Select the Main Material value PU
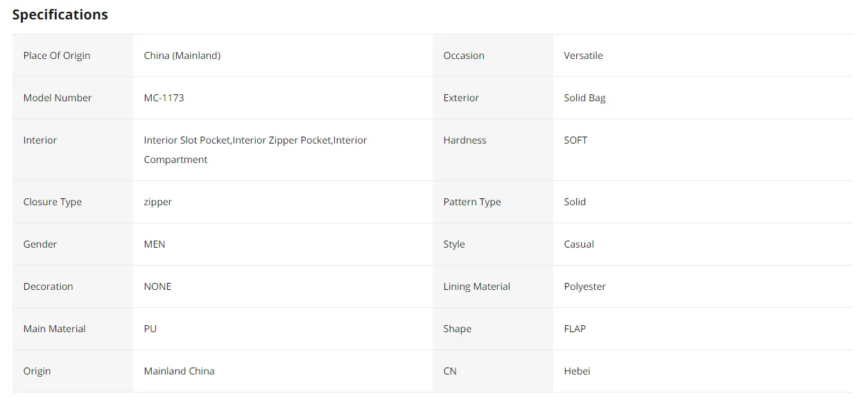This screenshot has height=405, width=868. pos(150,329)
